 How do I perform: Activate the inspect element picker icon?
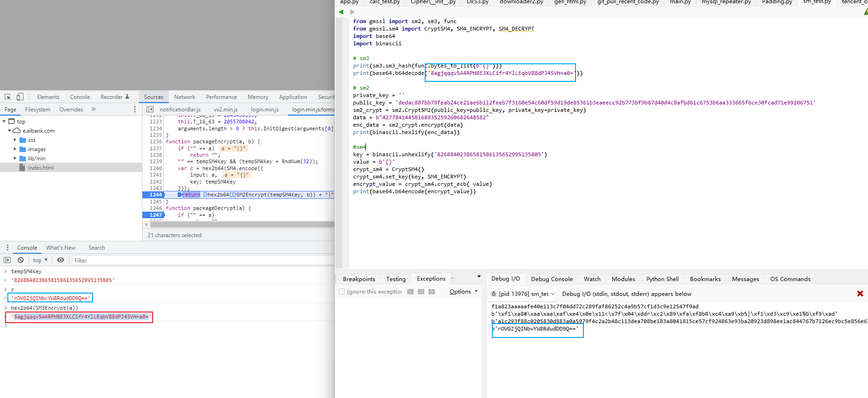(8, 97)
